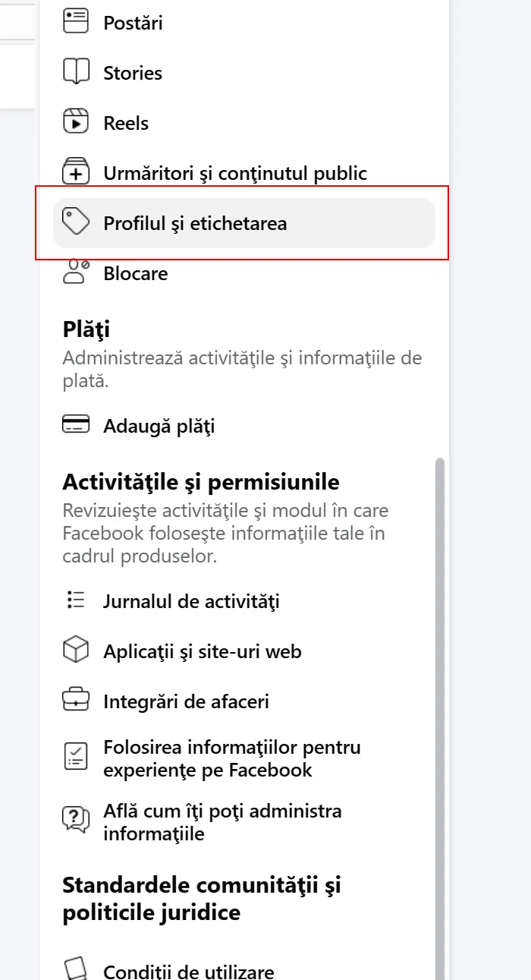531x980 pixels.
Task: Click the briefcase icon for Integrări de afaceri
Action: tap(76, 701)
